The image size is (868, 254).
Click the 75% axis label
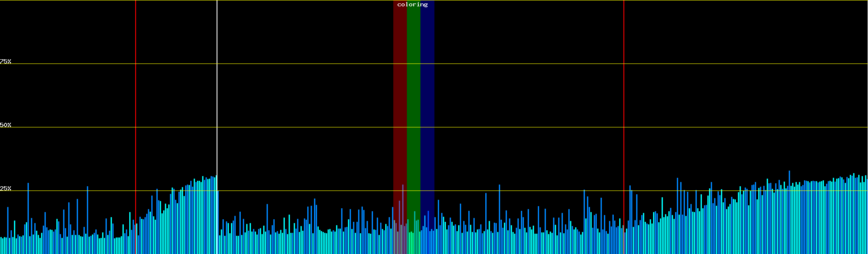[6, 61]
